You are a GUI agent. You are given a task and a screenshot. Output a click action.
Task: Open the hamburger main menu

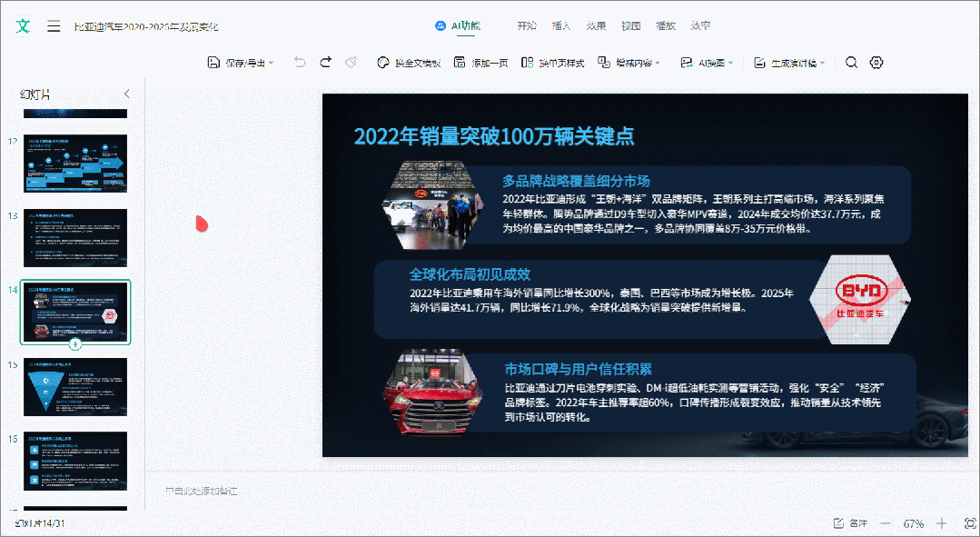[54, 26]
